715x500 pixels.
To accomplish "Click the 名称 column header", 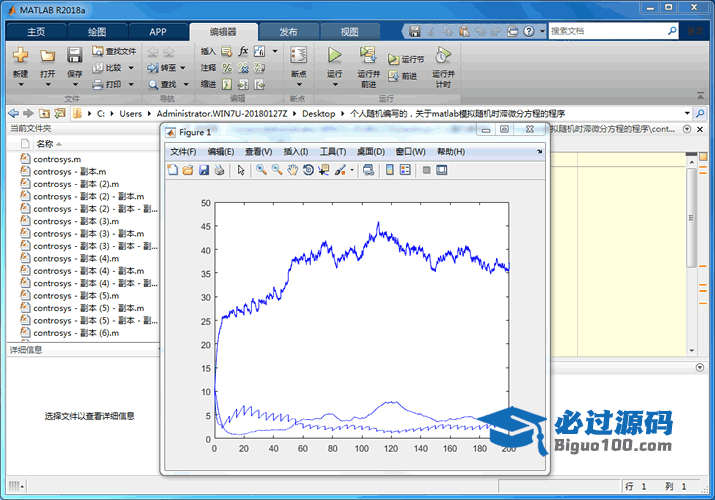I will [x=45, y=144].
